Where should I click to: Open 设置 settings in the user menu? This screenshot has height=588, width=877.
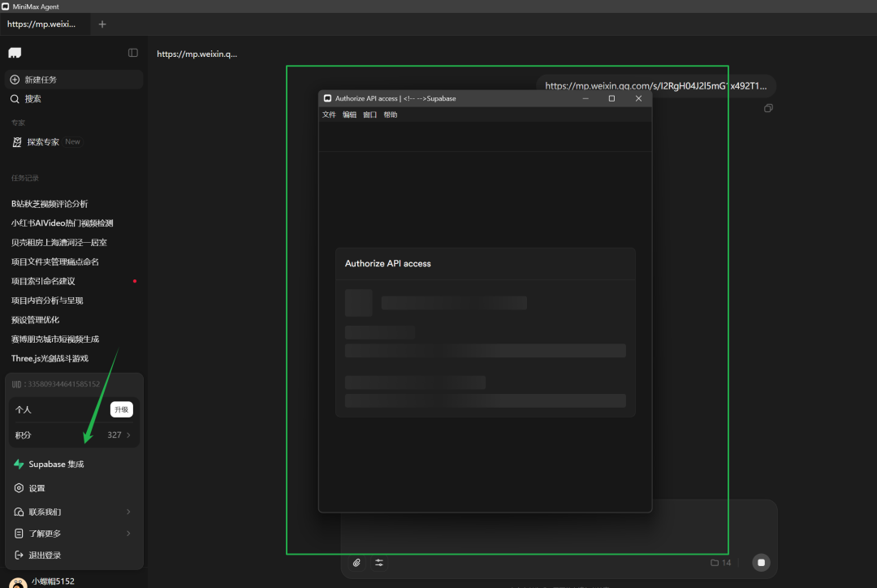(x=37, y=488)
